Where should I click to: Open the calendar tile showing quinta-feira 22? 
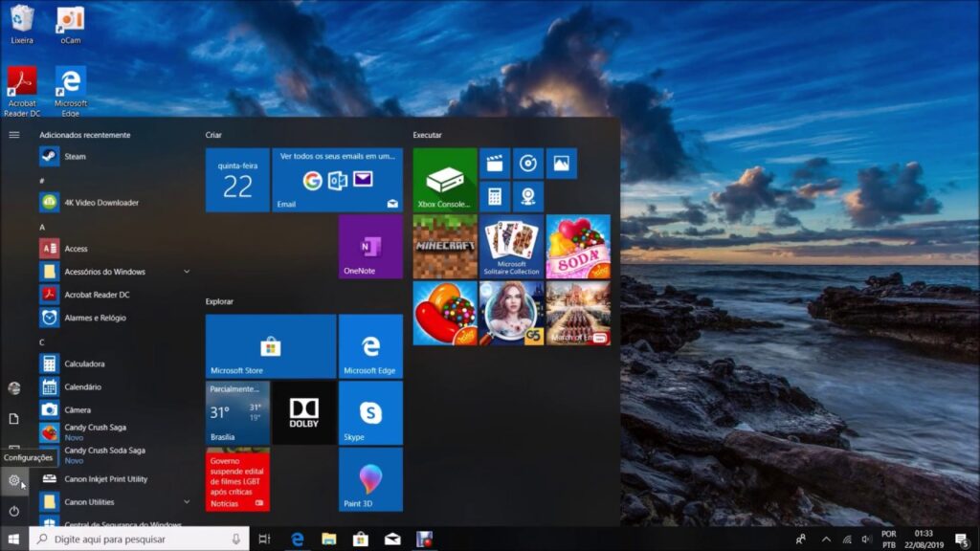pyautogui.click(x=237, y=180)
